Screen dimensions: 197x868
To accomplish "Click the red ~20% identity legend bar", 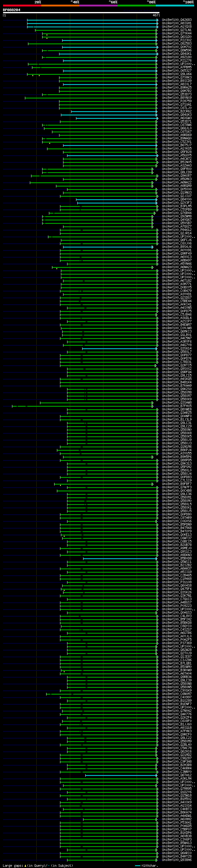I will pyautogui.click(x=22, y=6).
